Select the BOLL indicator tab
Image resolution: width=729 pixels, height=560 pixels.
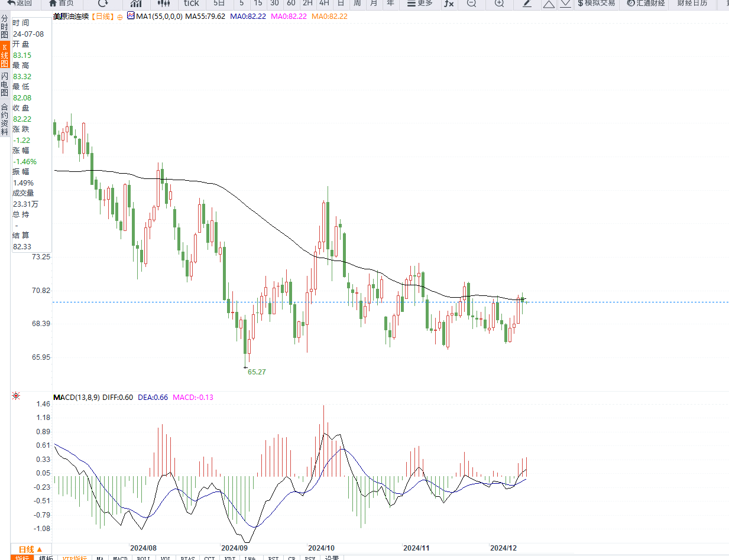(143, 558)
